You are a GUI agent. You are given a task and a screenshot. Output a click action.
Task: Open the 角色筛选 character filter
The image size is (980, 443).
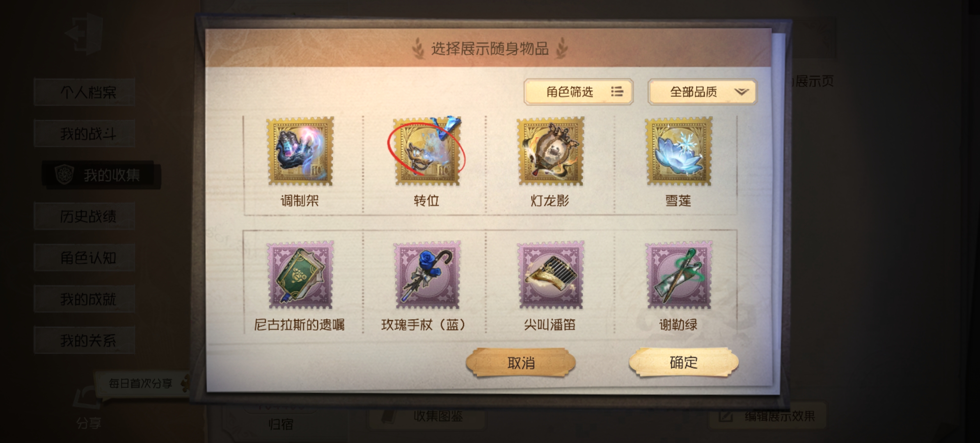click(578, 91)
